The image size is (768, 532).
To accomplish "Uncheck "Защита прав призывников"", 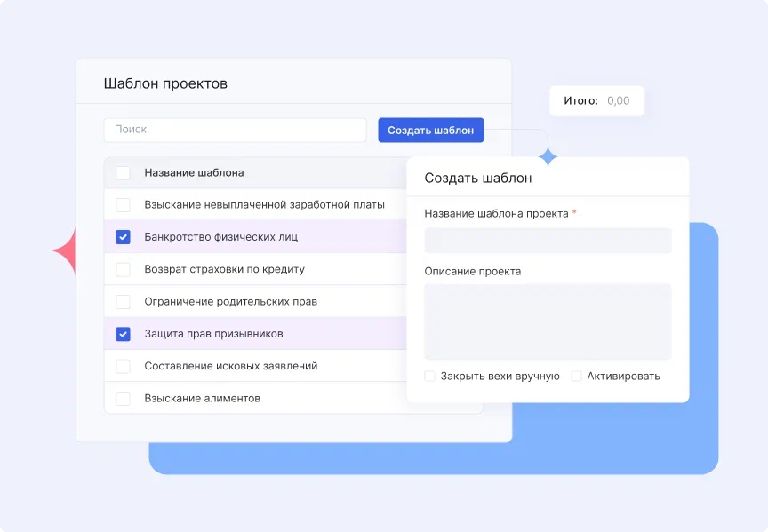I will click(123, 333).
